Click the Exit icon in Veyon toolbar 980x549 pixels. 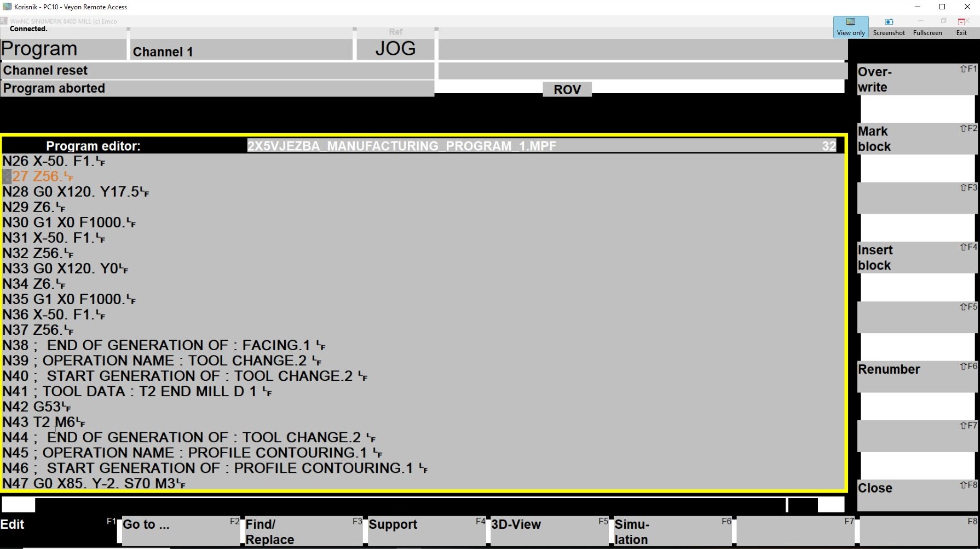point(961,26)
